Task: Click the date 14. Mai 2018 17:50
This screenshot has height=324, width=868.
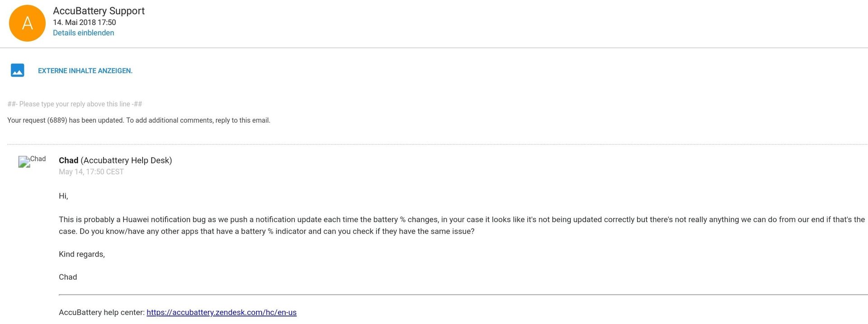Action: (84, 22)
